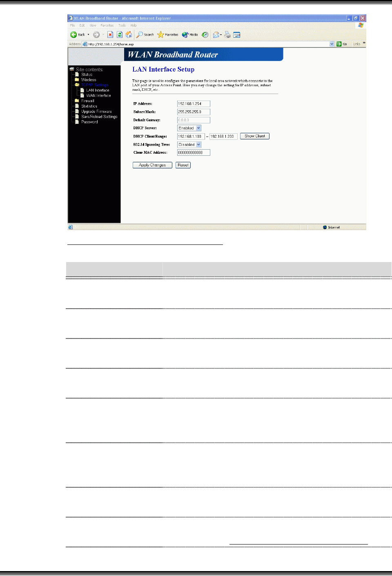
Task: Click the Default Gateway input field
Action: point(194,120)
